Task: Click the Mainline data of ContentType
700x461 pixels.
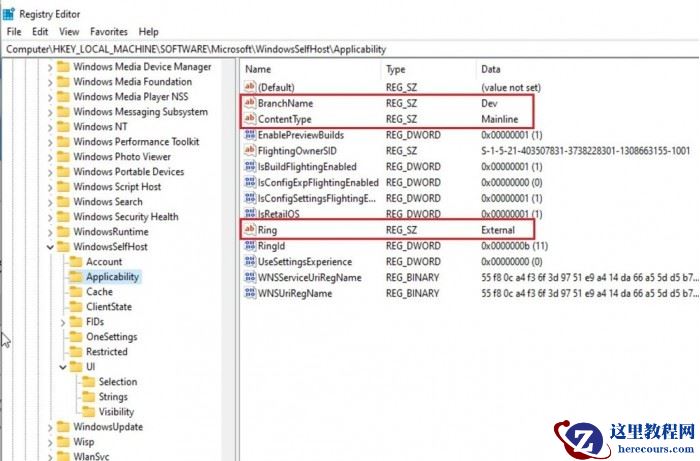Action: [500, 119]
